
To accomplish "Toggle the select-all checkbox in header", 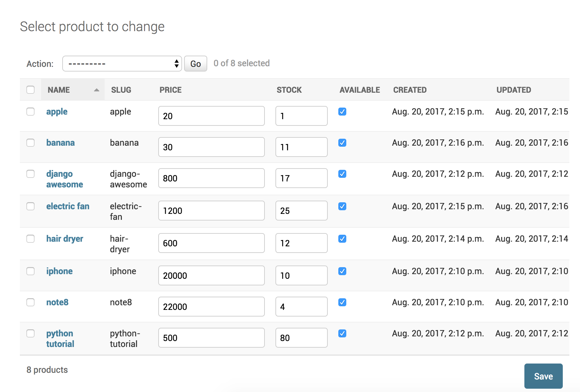I will (x=30, y=90).
